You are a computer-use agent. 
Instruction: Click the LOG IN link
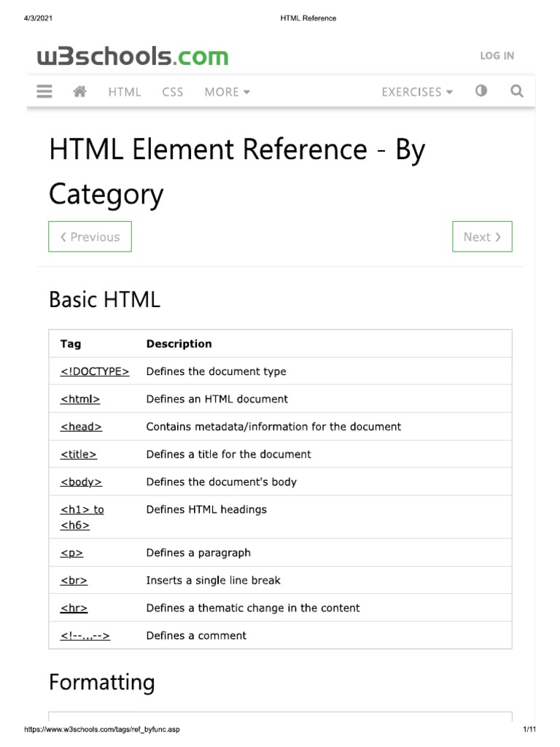[x=497, y=55]
